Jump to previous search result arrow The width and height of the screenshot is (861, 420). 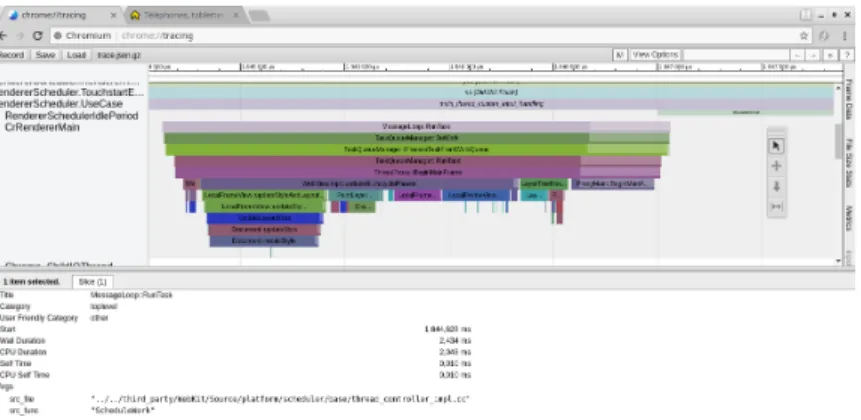(x=797, y=55)
